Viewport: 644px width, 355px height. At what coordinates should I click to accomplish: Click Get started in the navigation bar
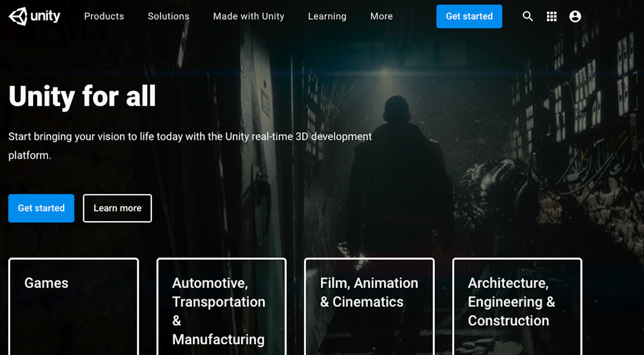(469, 16)
